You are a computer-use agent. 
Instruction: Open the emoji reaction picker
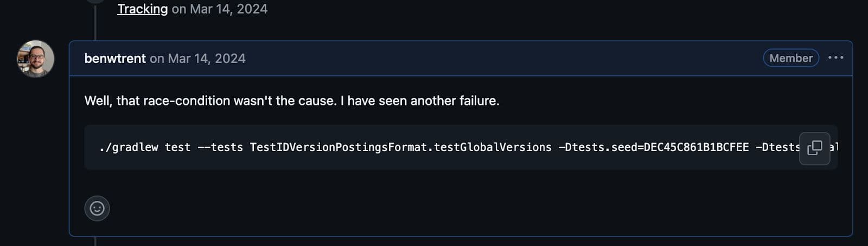(x=97, y=209)
